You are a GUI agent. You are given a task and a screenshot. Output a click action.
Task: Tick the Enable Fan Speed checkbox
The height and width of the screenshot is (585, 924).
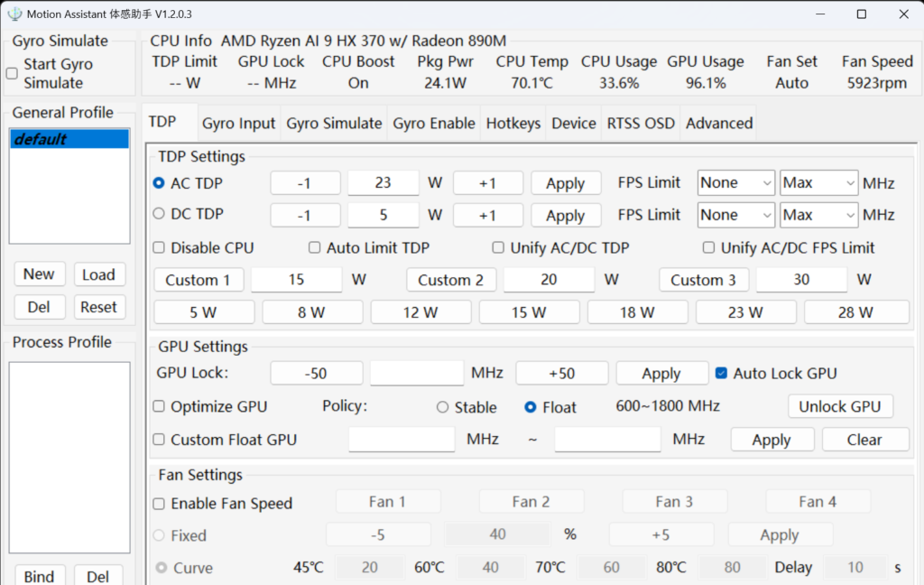coord(159,504)
